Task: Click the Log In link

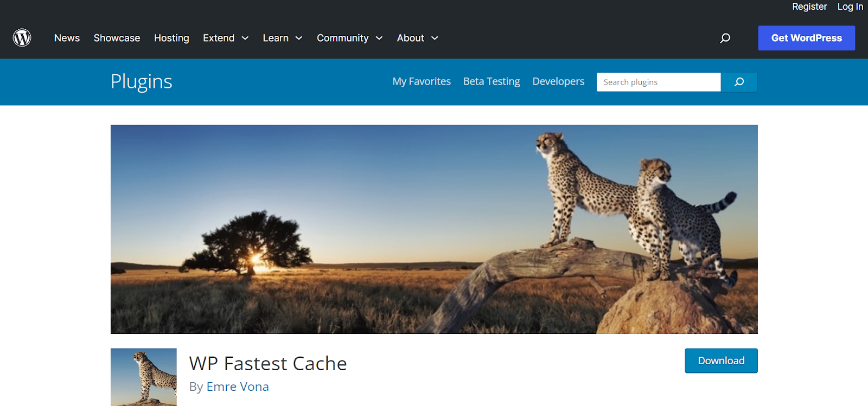Action: [850, 7]
